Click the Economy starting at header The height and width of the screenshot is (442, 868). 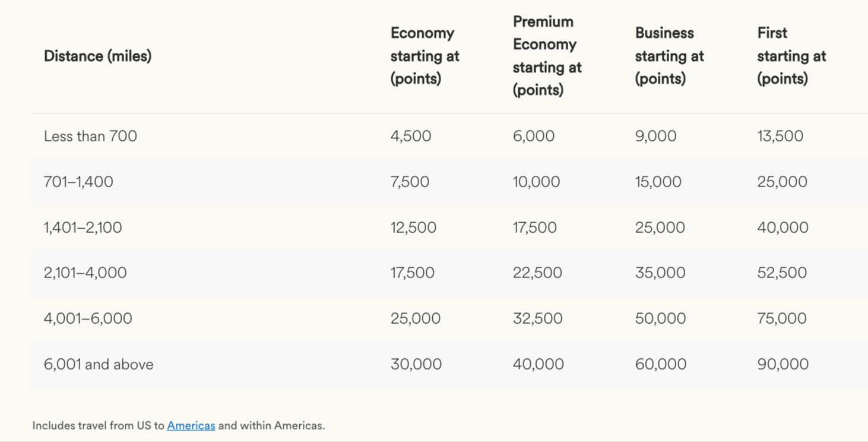click(425, 56)
